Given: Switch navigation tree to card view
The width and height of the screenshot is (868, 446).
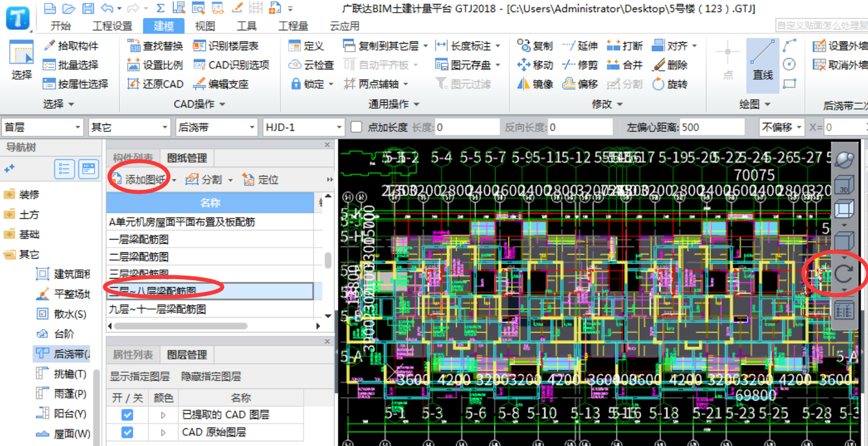Looking at the screenshot, I should point(88,169).
